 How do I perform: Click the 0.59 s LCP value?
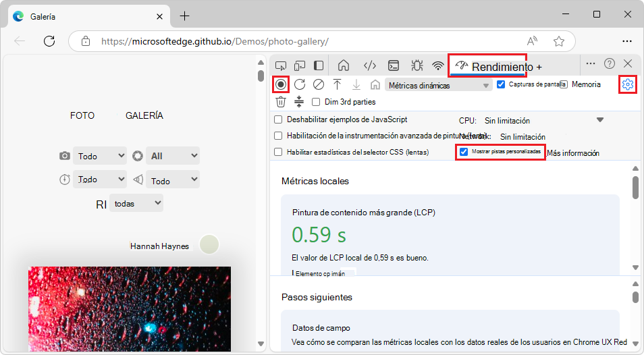click(x=319, y=235)
